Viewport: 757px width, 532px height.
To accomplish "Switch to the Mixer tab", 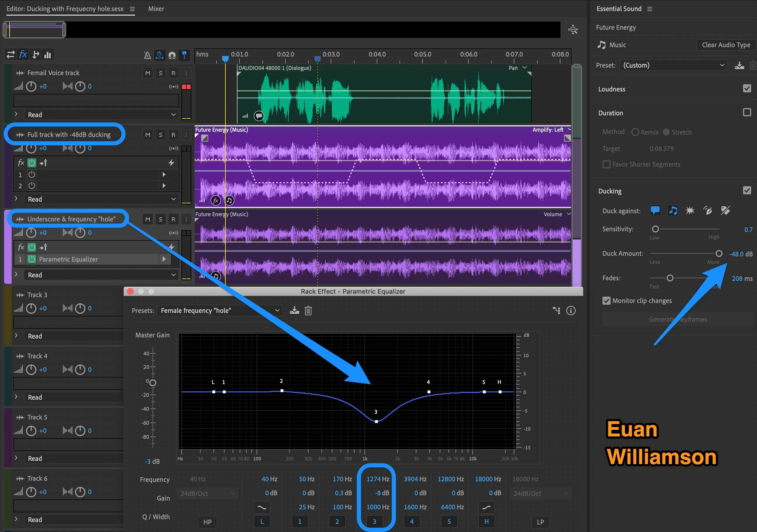I will click(x=156, y=9).
